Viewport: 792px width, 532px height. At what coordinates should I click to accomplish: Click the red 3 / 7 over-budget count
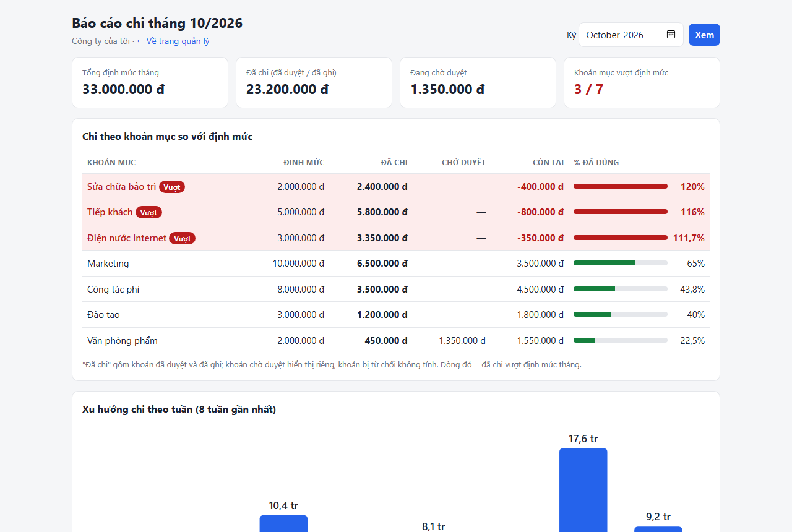(588, 89)
